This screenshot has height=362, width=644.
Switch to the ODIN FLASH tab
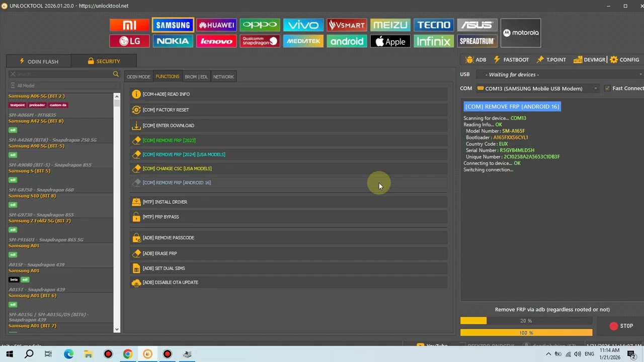(39, 61)
